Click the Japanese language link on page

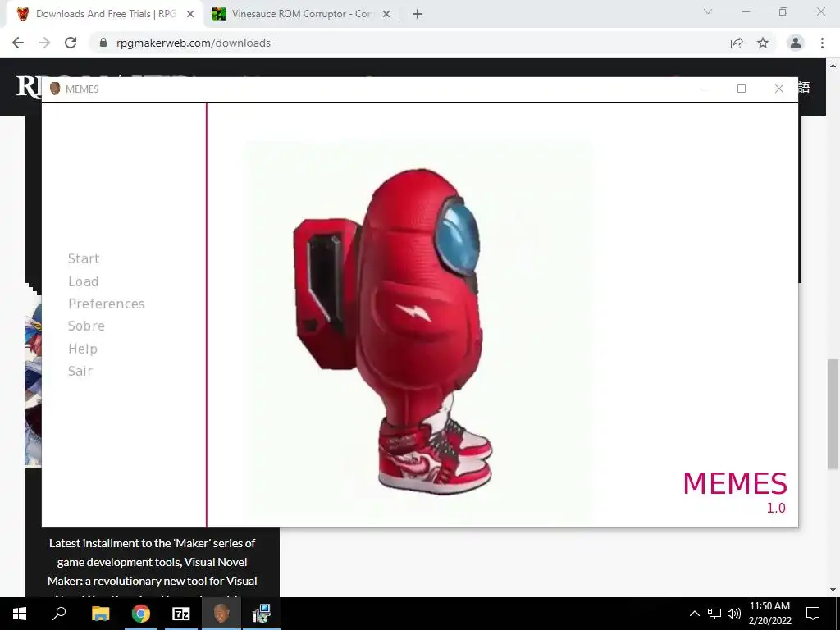(x=804, y=87)
